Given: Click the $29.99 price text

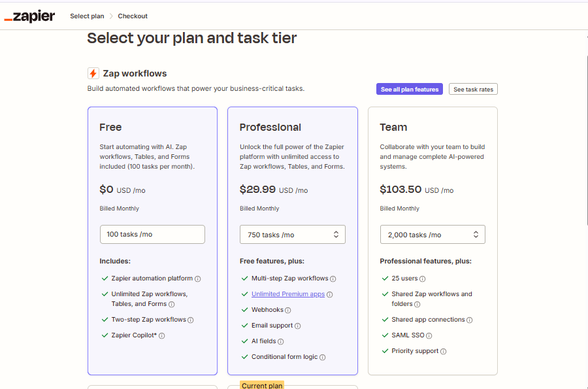Looking at the screenshot, I should [x=257, y=190].
